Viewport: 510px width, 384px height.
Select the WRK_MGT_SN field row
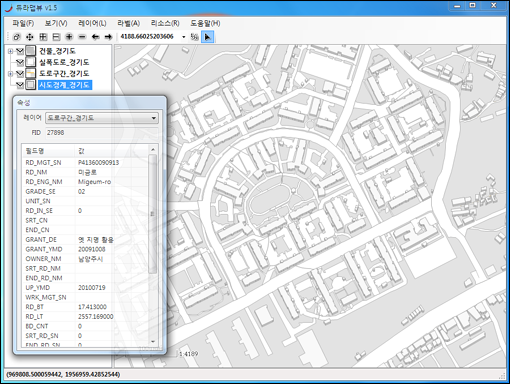[85, 297]
